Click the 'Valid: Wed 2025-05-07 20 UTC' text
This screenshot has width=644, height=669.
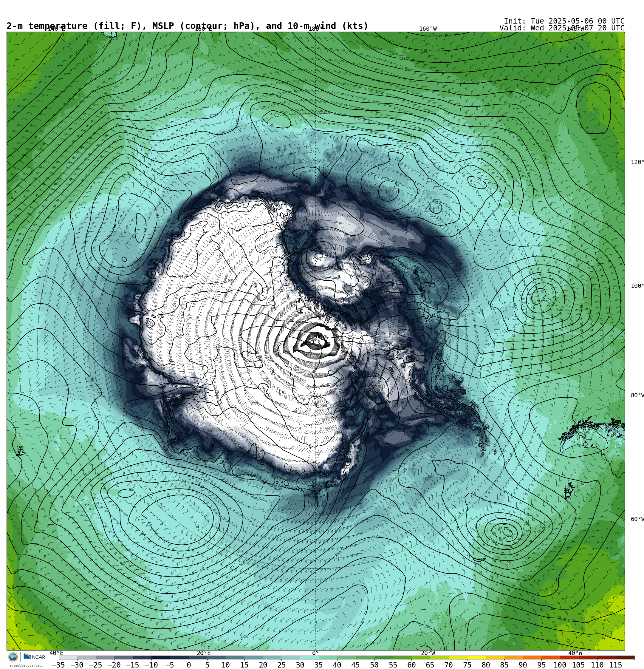click(562, 28)
